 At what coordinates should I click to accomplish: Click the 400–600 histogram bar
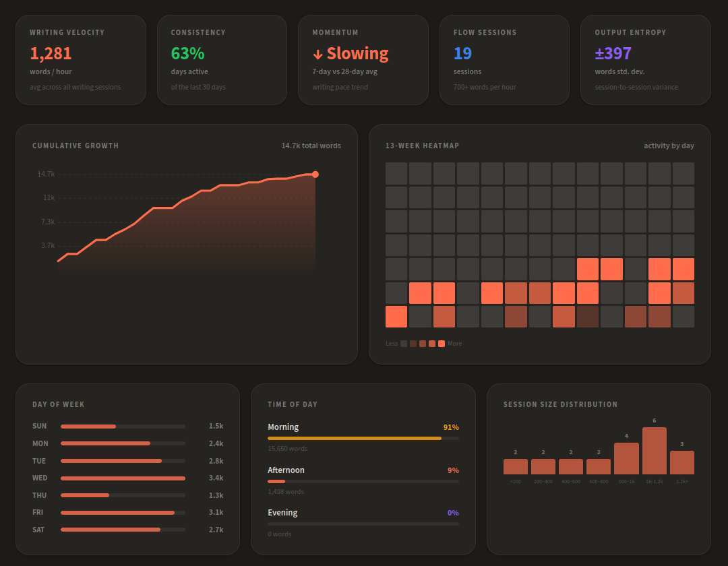pos(571,467)
